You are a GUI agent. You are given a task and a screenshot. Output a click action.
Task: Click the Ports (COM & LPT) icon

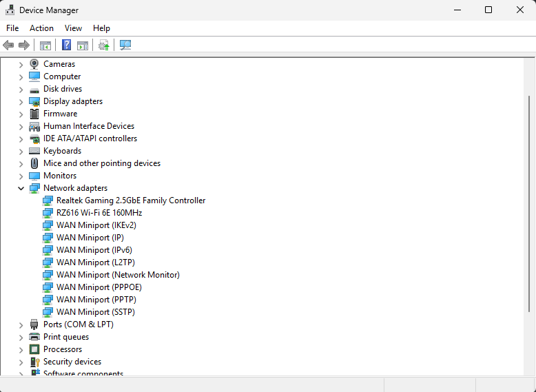click(x=34, y=324)
